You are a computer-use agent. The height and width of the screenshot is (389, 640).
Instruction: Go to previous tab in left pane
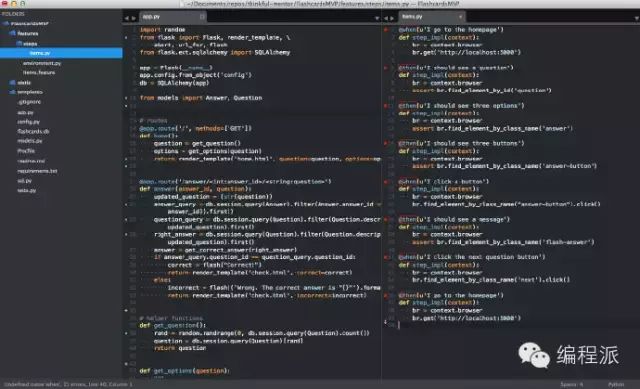(x=127, y=18)
